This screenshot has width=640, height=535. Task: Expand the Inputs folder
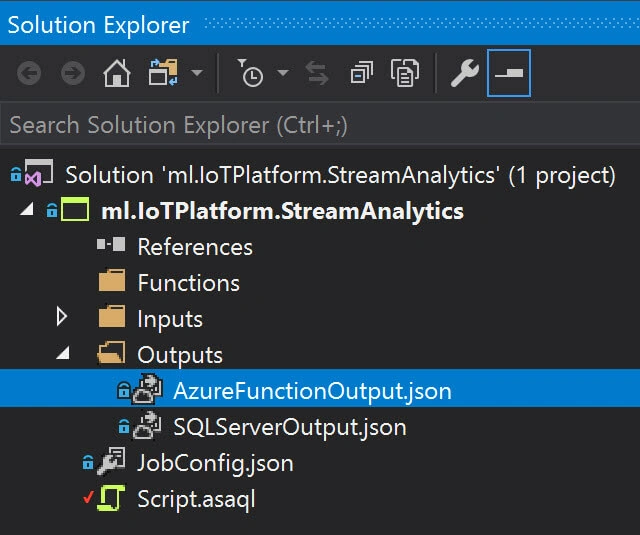62,317
